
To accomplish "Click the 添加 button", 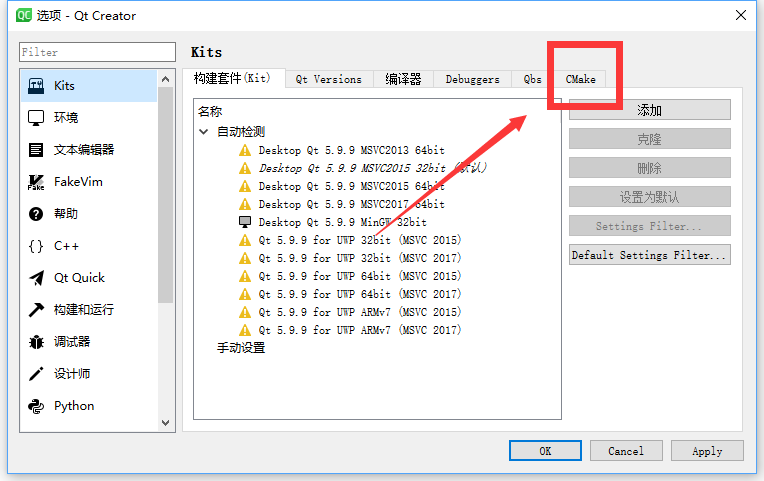I will tap(649, 110).
